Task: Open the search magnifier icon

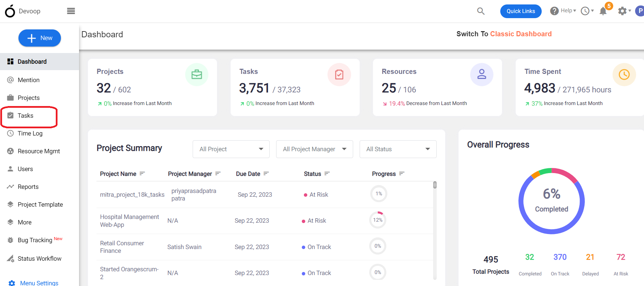Action: coord(481,11)
